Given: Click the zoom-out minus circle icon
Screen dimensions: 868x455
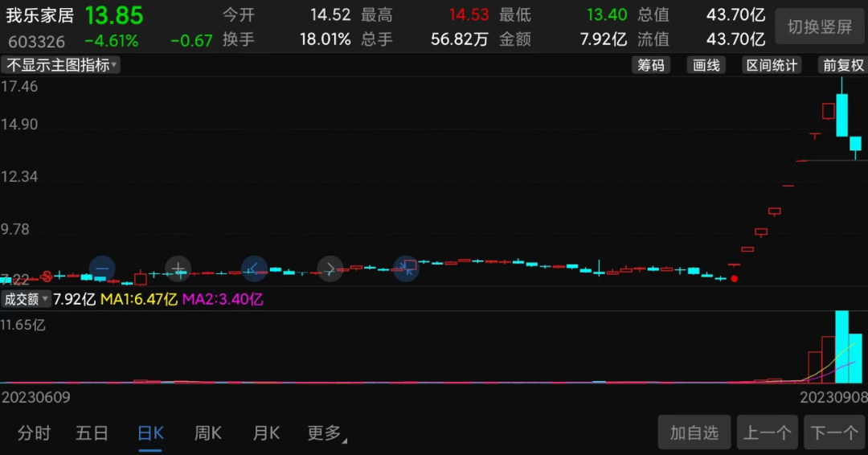Looking at the screenshot, I should coord(102,268).
